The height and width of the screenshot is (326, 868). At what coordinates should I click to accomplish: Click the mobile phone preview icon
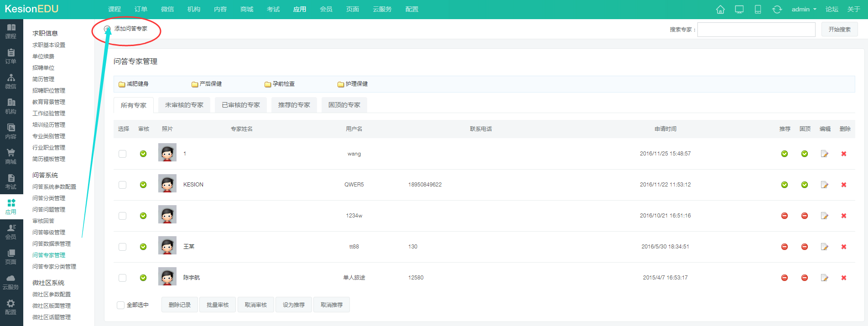[758, 10]
